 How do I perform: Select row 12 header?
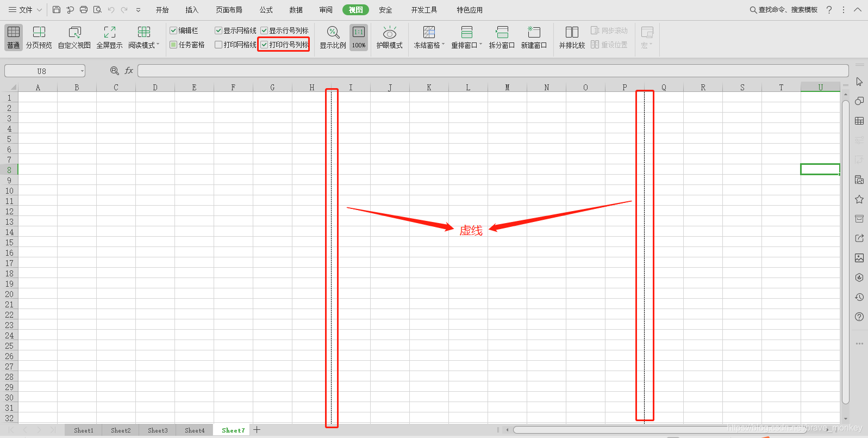(9, 211)
